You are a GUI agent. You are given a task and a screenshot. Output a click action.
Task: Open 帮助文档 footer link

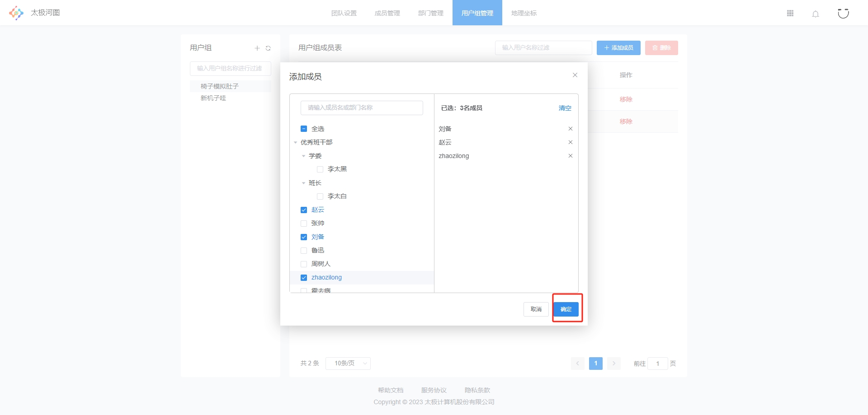[x=391, y=390]
